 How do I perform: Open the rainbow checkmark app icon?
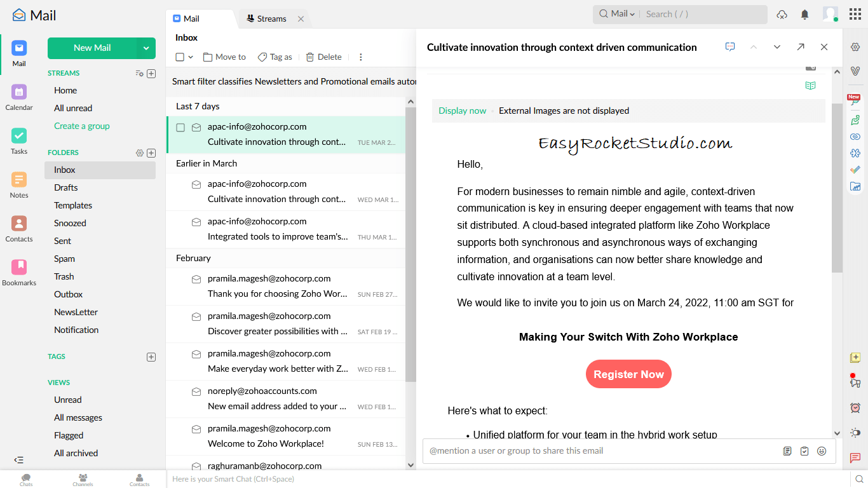(855, 170)
